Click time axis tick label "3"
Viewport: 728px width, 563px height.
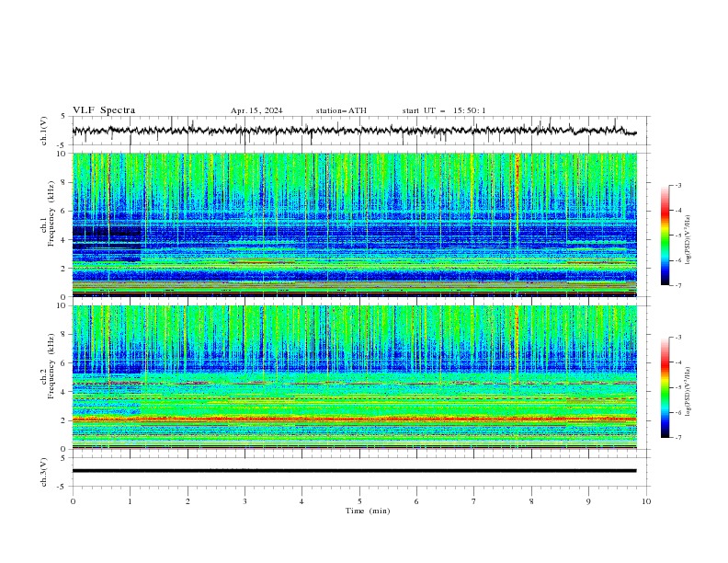(245, 501)
